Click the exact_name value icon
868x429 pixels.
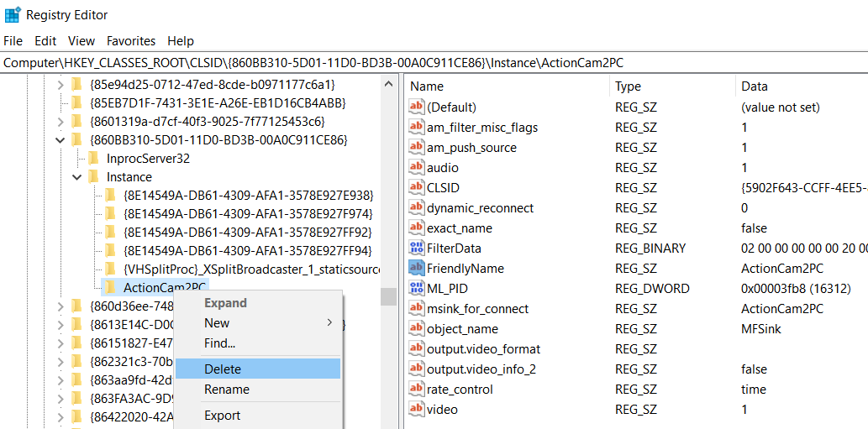(416, 228)
